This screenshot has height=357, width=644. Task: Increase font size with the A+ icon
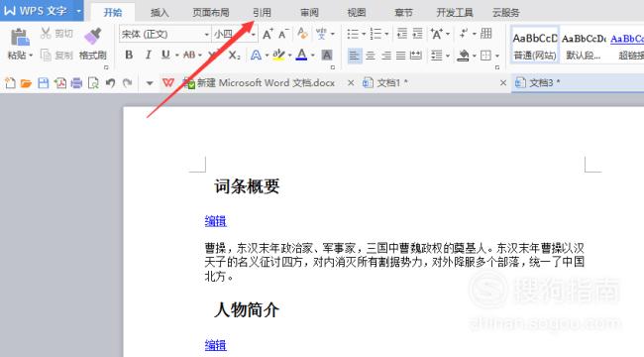coord(268,34)
